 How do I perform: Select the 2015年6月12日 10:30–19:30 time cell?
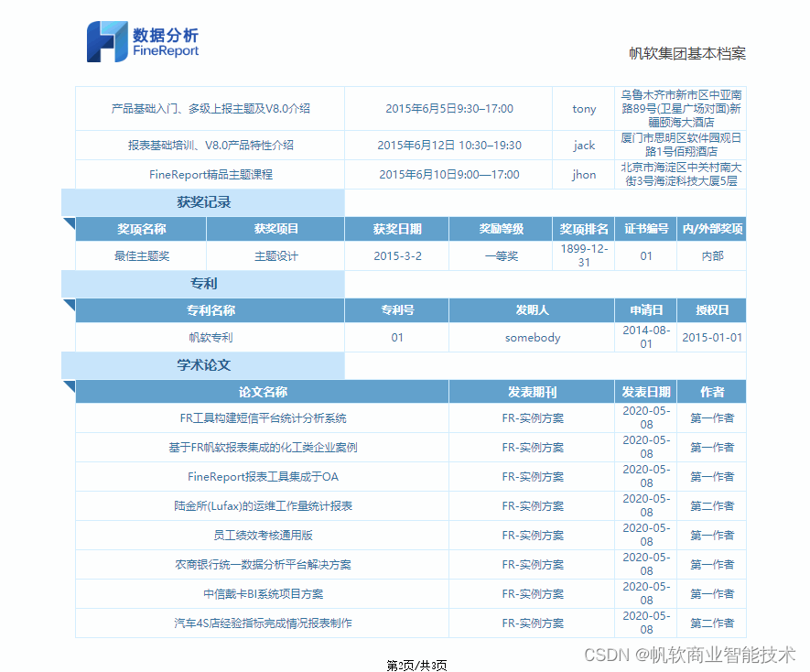[448, 146]
